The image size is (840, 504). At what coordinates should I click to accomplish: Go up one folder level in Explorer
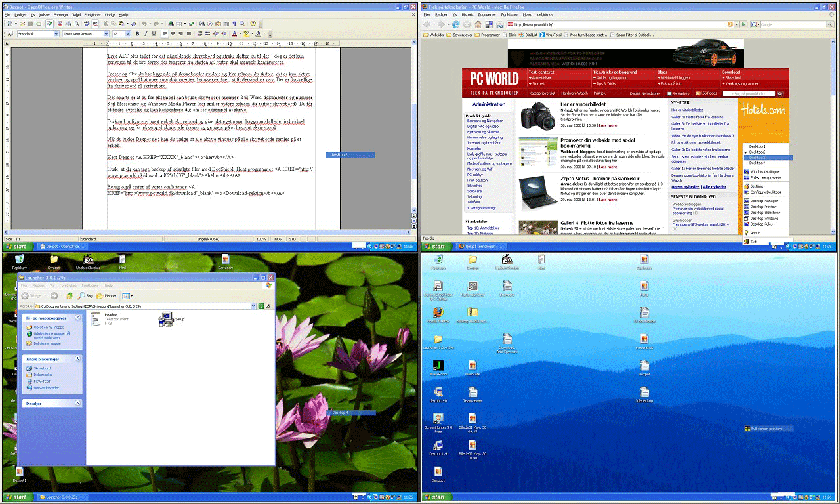69,296
